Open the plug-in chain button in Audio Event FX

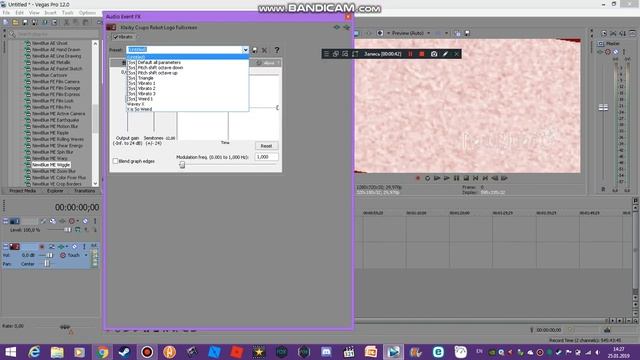click(x=337, y=27)
